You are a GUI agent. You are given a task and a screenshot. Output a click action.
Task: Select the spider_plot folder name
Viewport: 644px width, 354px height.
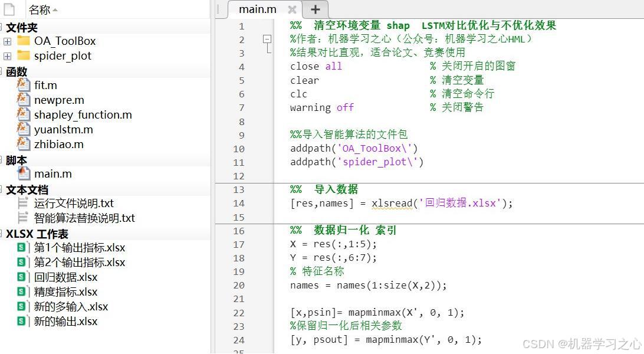[63, 56]
